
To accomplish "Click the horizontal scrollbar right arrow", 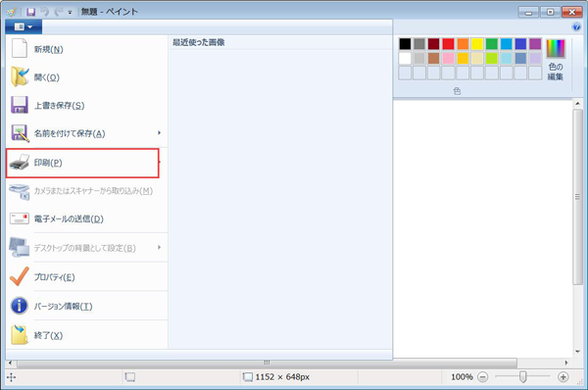I will [566, 363].
